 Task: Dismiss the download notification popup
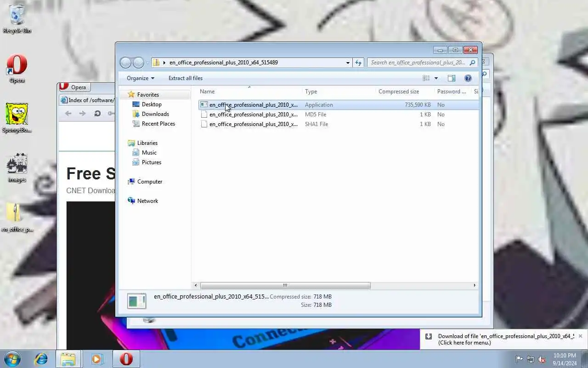pos(580,336)
